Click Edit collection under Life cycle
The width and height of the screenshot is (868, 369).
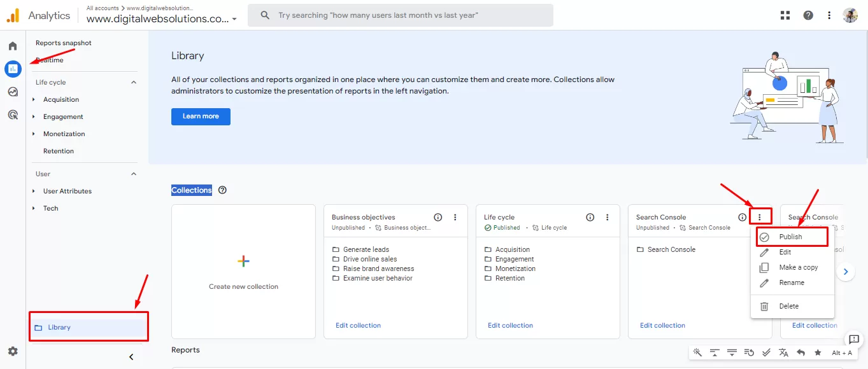[510, 325]
